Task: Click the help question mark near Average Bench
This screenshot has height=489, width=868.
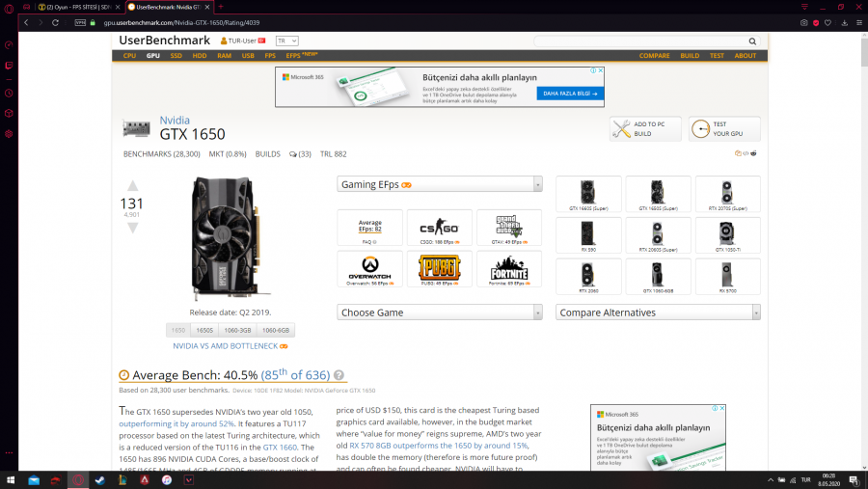Action: tap(339, 375)
